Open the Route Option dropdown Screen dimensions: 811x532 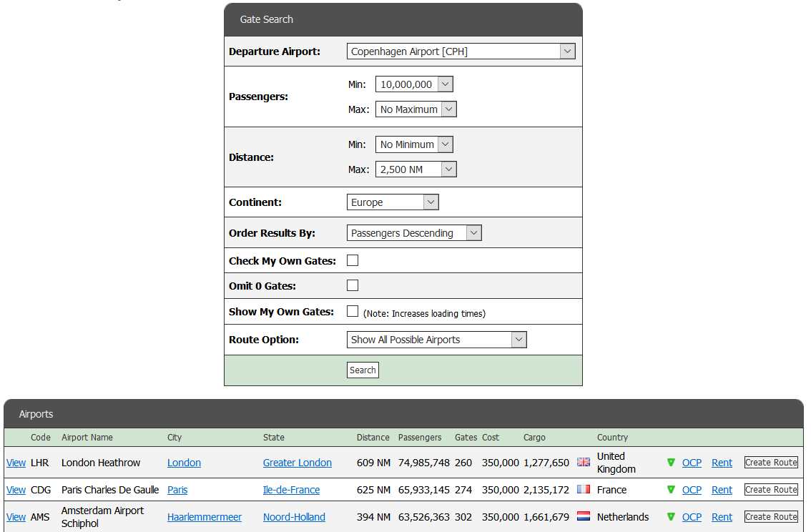point(436,340)
